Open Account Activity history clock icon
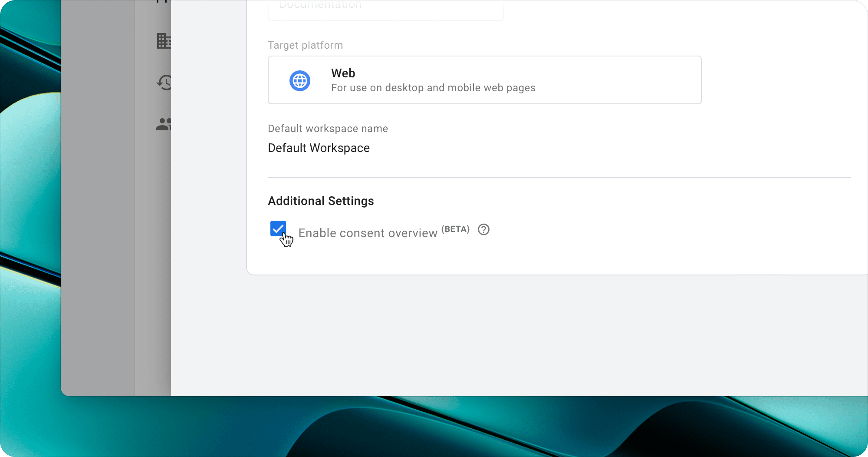Viewport: 868px width, 457px height. (x=165, y=83)
